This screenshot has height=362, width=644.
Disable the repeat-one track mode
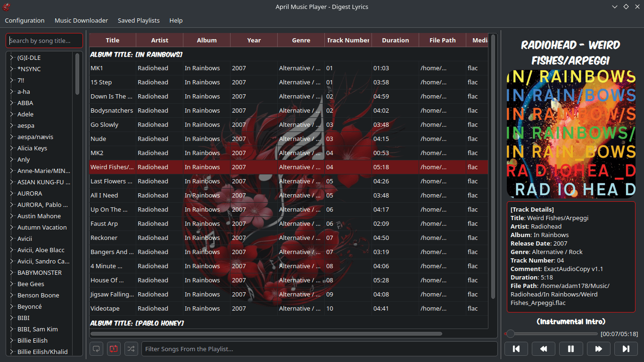click(114, 348)
